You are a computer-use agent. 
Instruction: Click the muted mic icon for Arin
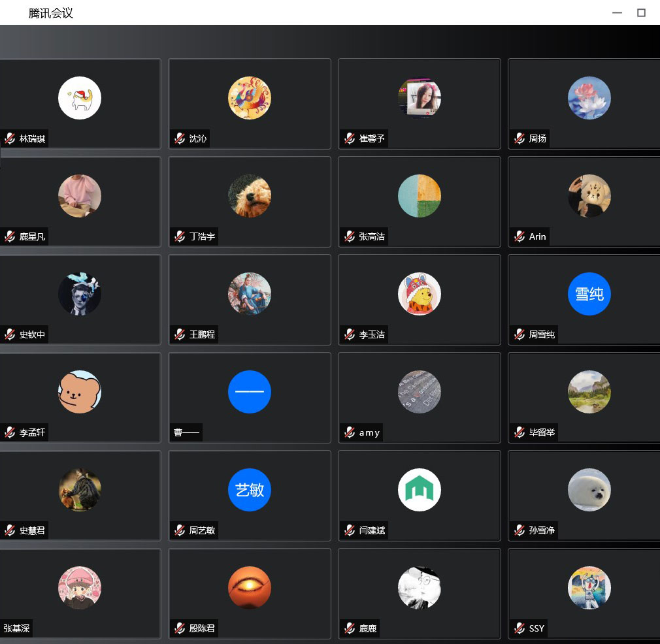(x=520, y=236)
